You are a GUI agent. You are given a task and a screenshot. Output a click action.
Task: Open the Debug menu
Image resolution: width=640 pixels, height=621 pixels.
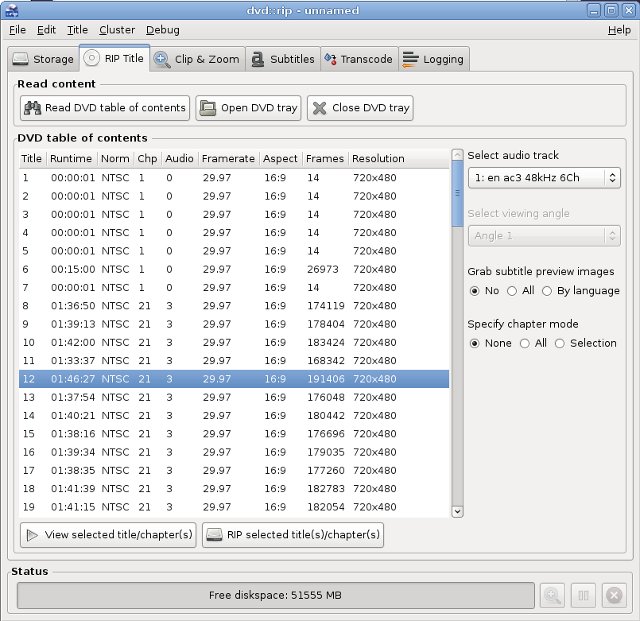point(162,30)
